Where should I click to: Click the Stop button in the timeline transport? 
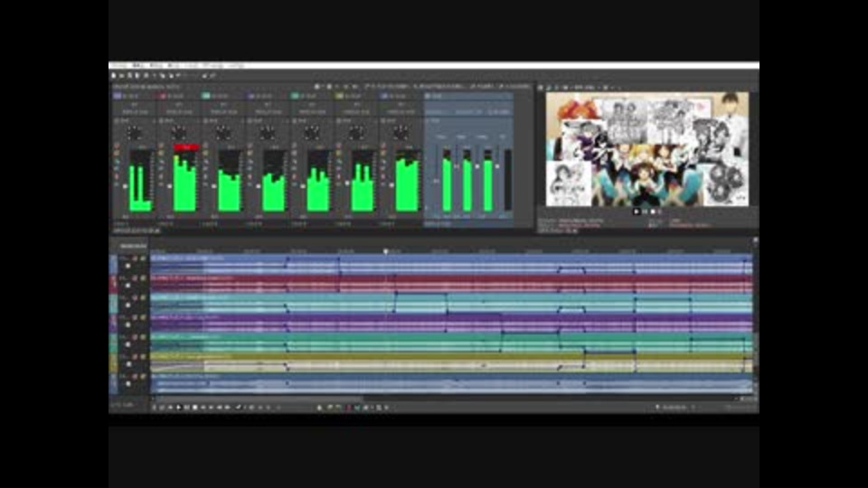tap(194, 408)
